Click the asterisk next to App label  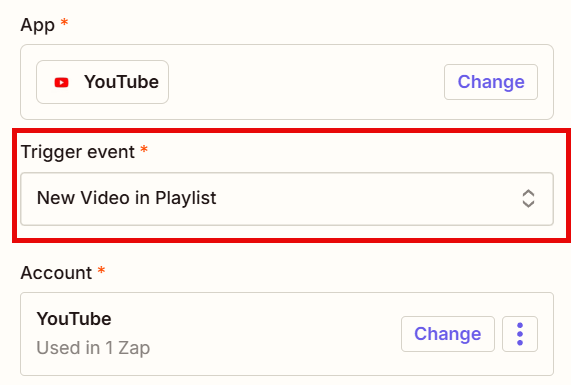64,23
